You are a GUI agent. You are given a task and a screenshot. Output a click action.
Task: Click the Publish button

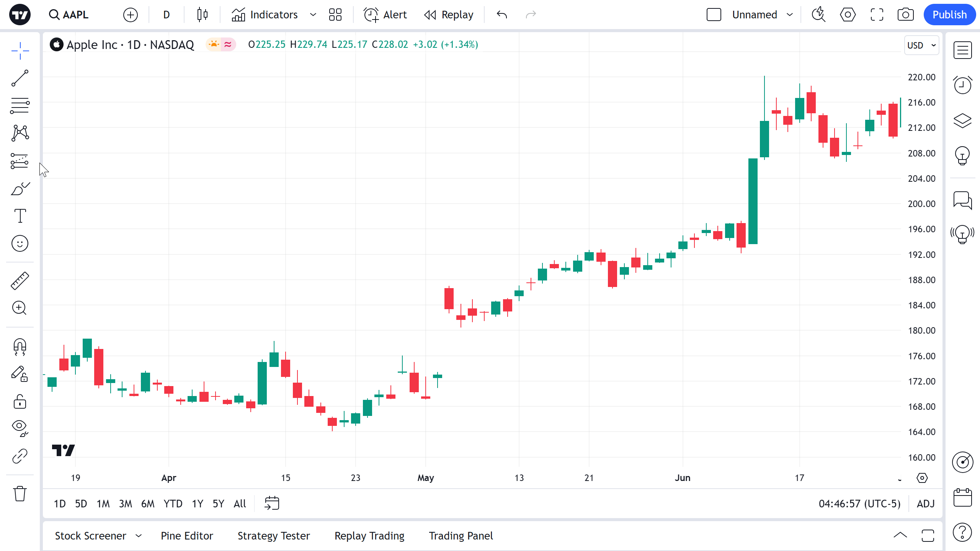(949, 15)
